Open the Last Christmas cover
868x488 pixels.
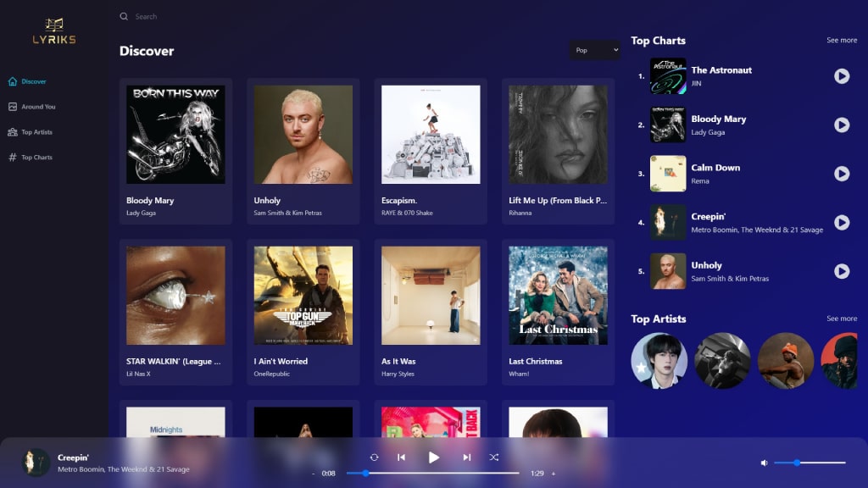click(x=558, y=296)
